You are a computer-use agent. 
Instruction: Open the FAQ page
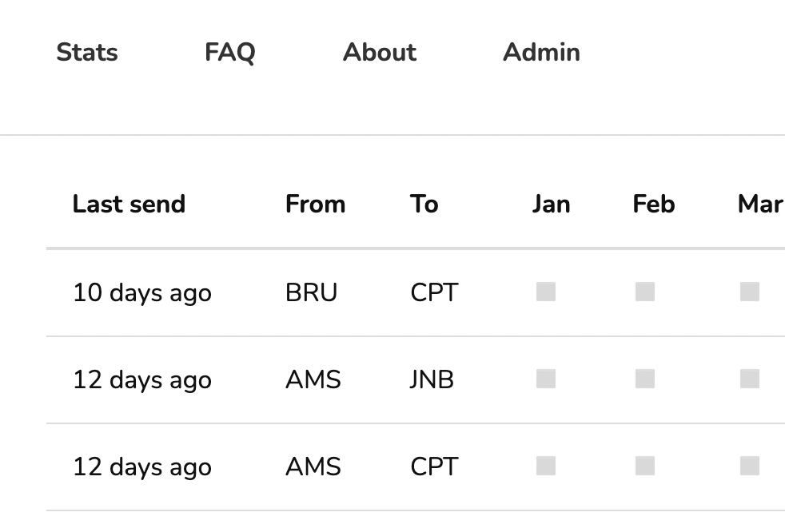click(229, 53)
